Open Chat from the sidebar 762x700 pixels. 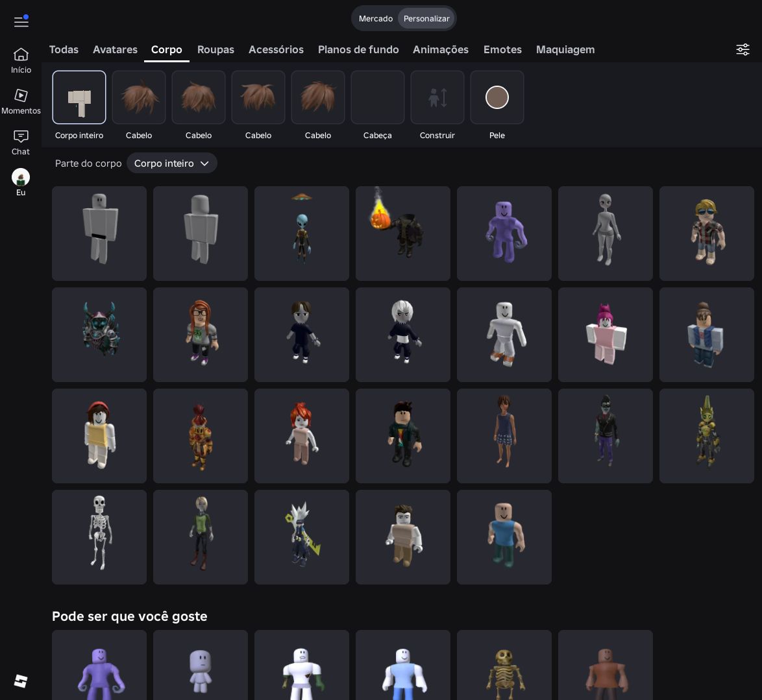pos(21,142)
